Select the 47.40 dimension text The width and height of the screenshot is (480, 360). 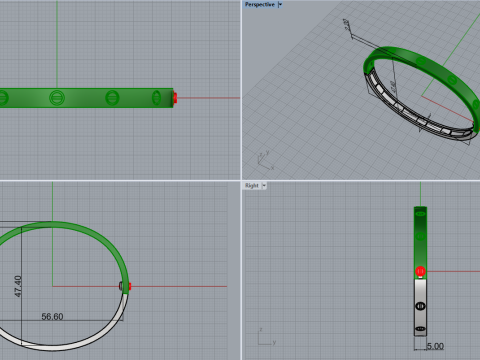coord(18,286)
